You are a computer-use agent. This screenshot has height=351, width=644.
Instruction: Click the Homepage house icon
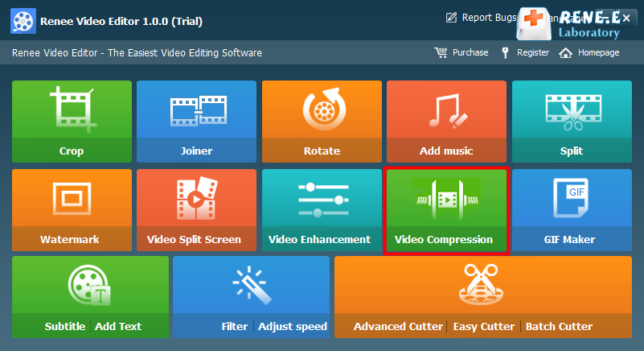click(x=565, y=52)
